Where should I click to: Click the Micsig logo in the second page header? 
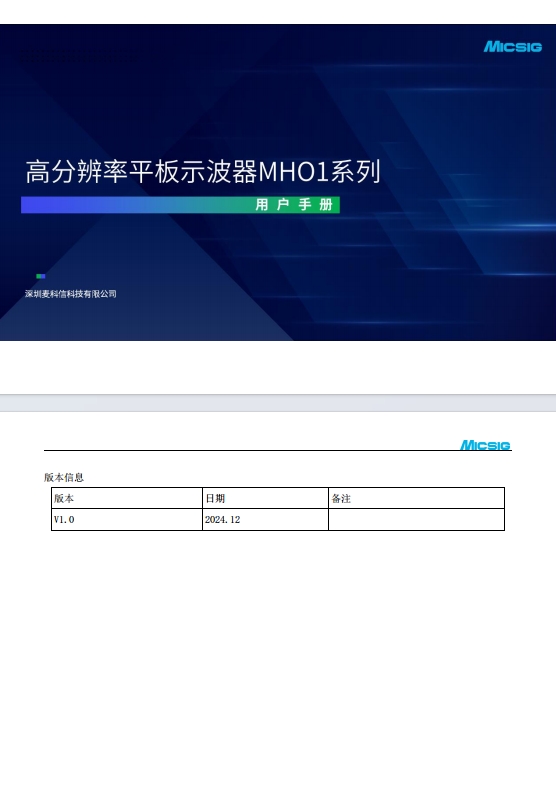[x=485, y=445]
